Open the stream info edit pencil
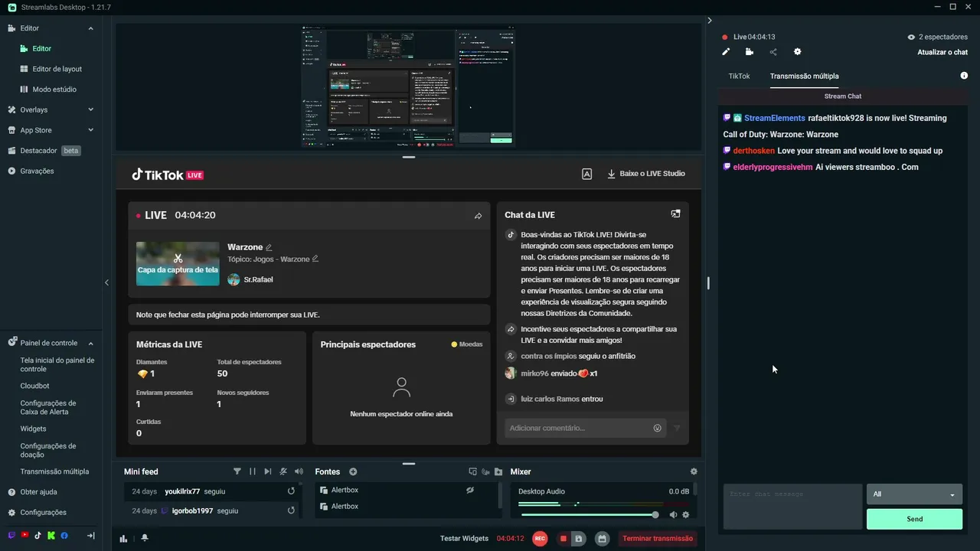 726,52
